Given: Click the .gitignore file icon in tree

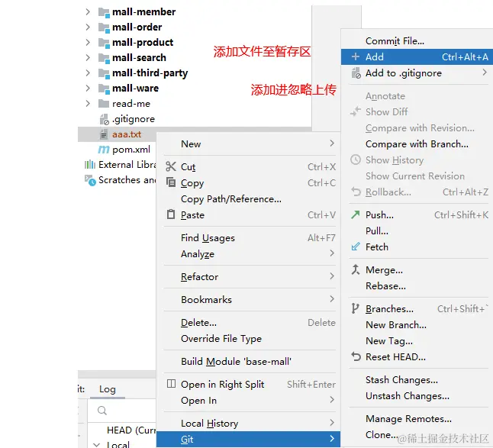Looking at the screenshot, I should coord(104,120).
